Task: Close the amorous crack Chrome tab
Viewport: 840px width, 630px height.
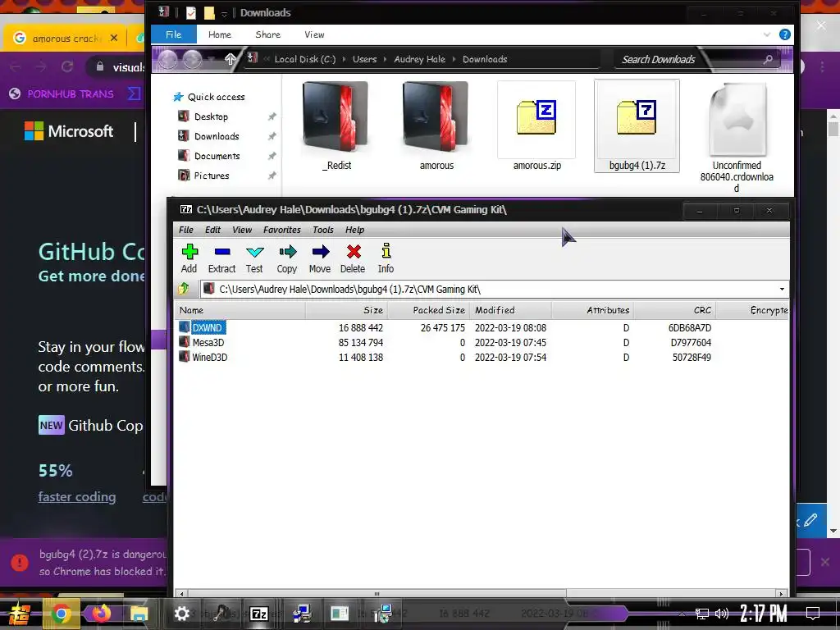Action: (113, 38)
